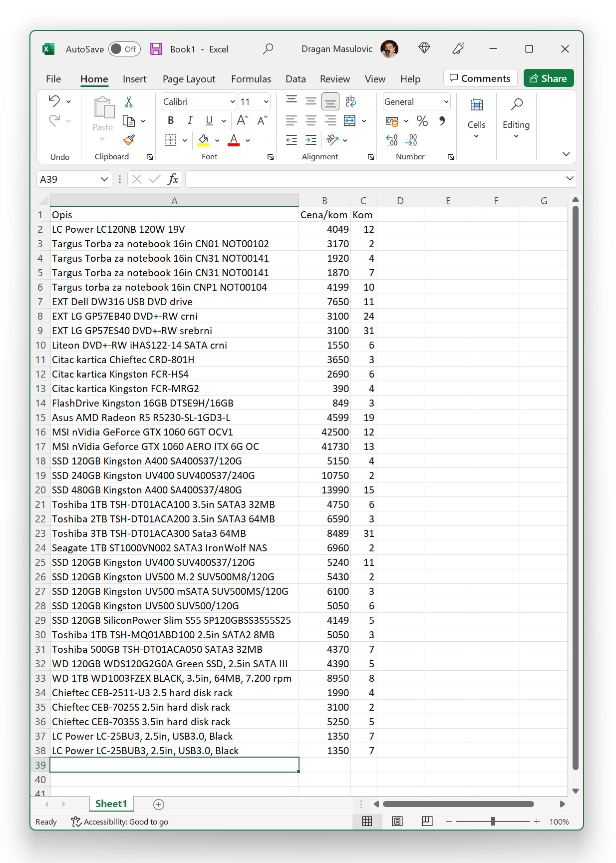
Task: Click the Insert Function fx icon
Action: pyautogui.click(x=173, y=179)
